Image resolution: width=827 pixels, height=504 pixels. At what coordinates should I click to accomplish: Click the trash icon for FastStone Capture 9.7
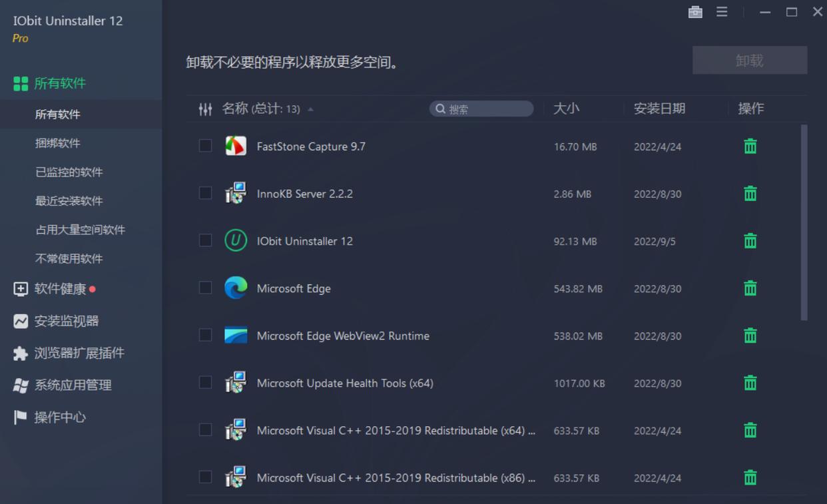pyautogui.click(x=750, y=146)
